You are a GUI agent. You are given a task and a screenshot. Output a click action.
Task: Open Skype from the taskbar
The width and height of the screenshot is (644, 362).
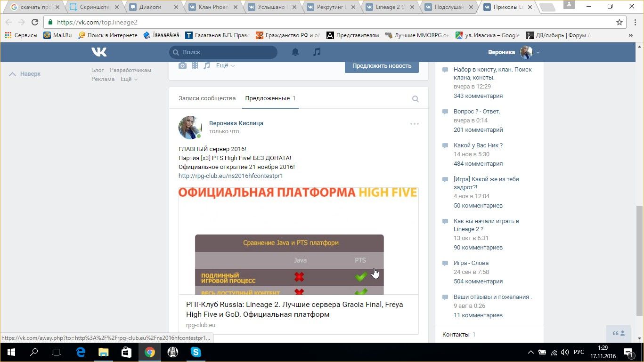(x=196, y=352)
